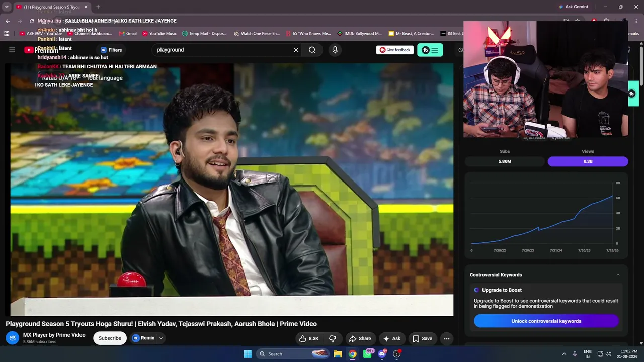Open the IMDb Bollywood bookmark
The height and width of the screenshot is (362, 644).
point(359,34)
